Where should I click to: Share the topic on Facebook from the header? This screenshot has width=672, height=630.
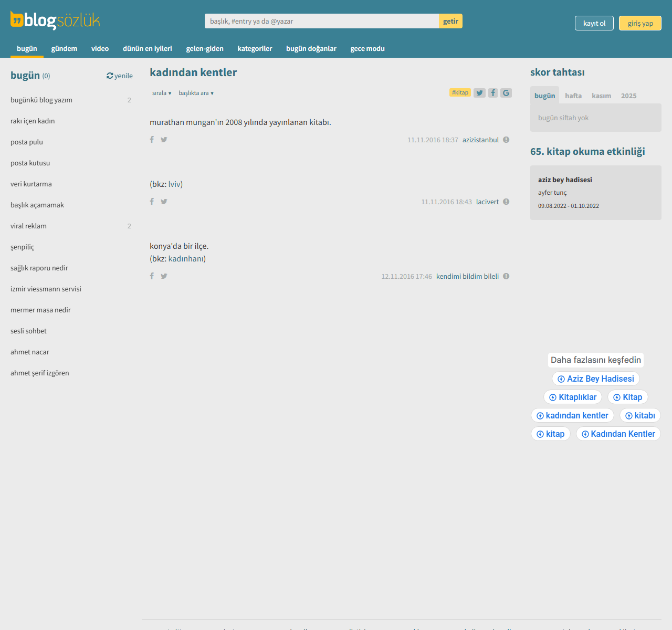493,93
